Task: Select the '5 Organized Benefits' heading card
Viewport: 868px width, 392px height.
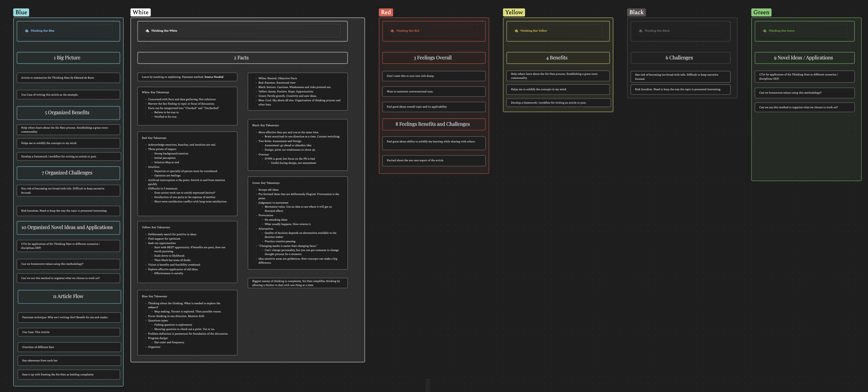Action: click(68, 113)
